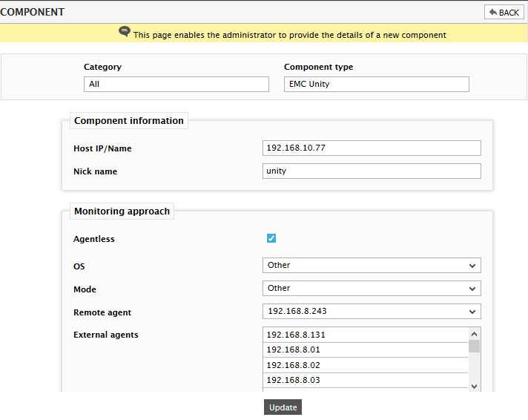Click the back arrow icon
Viewport: 528px width, 420px height.
[493, 12]
